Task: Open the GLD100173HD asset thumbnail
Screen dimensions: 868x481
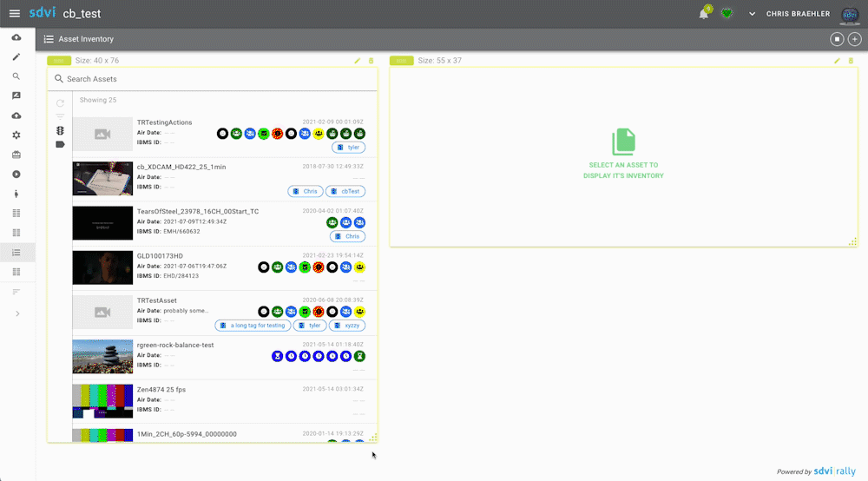Action: pyautogui.click(x=102, y=267)
